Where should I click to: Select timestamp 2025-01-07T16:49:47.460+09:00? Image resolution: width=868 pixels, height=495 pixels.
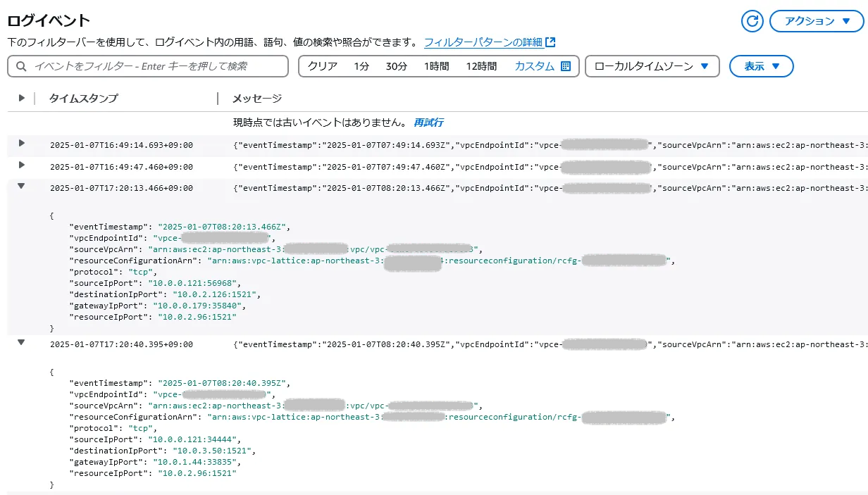tap(121, 167)
